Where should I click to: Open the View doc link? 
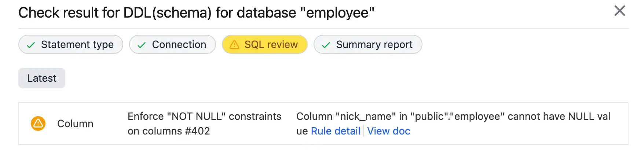tap(389, 131)
